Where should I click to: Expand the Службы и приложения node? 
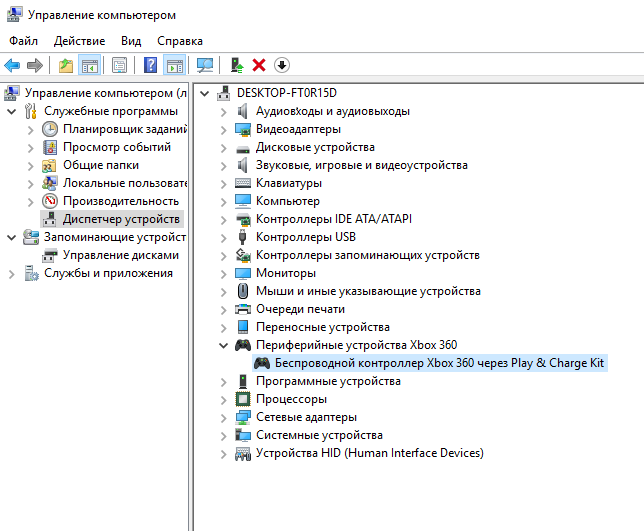(x=12, y=274)
